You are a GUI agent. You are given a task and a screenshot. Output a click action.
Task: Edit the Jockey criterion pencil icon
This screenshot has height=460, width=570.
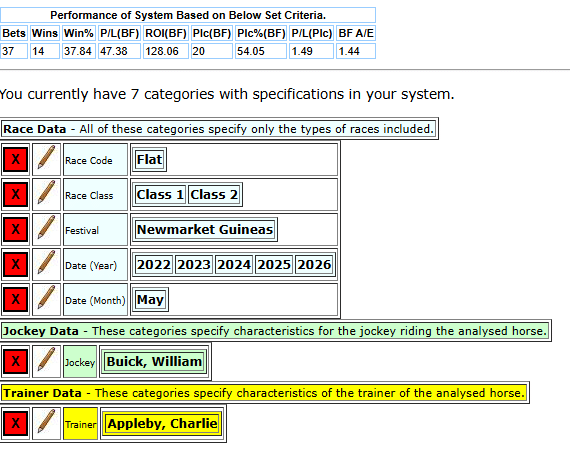tap(47, 361)
